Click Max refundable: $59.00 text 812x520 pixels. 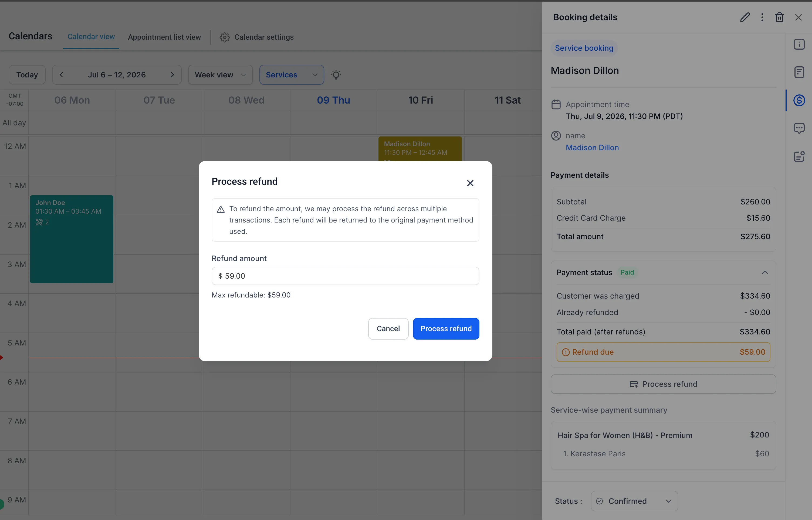point(251,295)
